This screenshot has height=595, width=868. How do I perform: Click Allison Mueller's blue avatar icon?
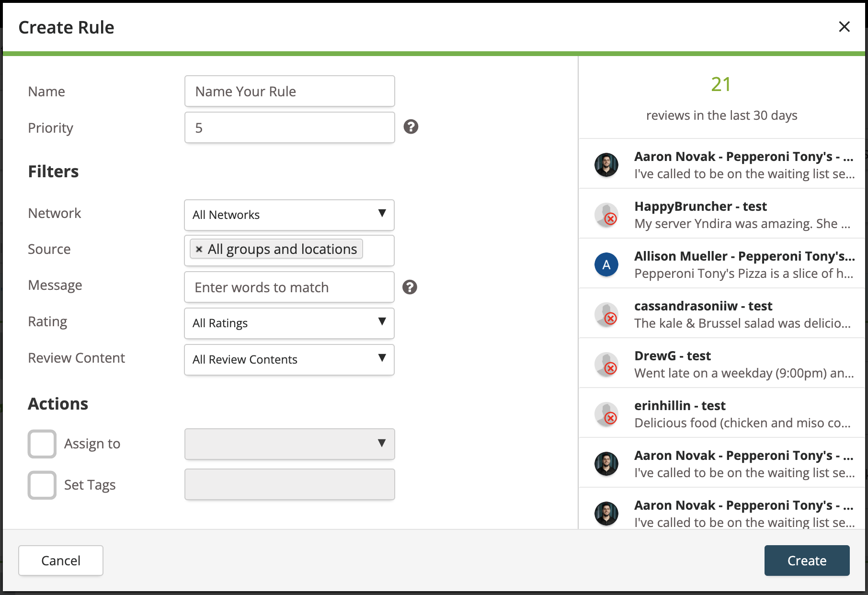606,264
